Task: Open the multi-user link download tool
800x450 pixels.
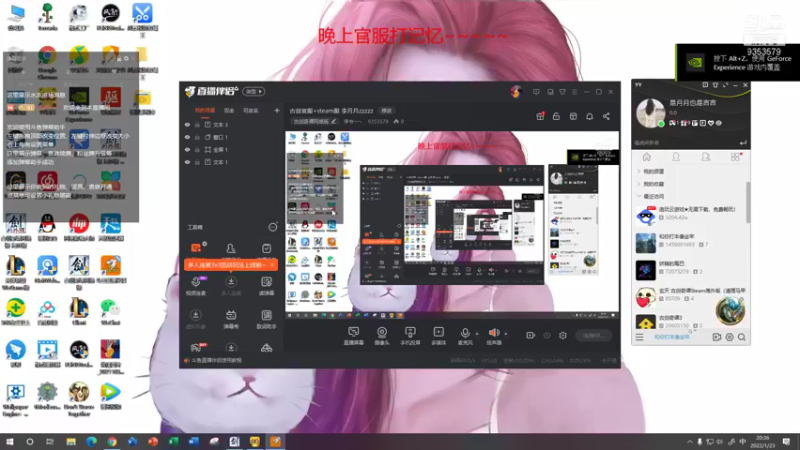Action: [231, 285]
